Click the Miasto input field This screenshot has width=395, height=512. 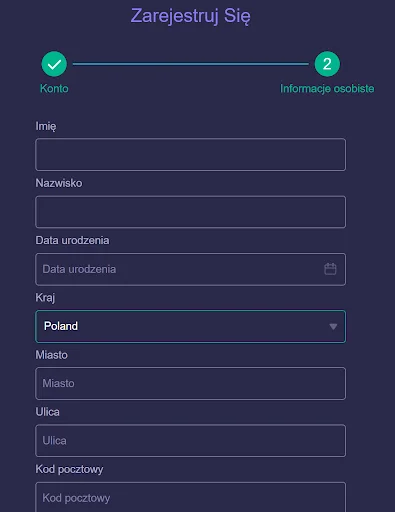[x=190, y=383]
